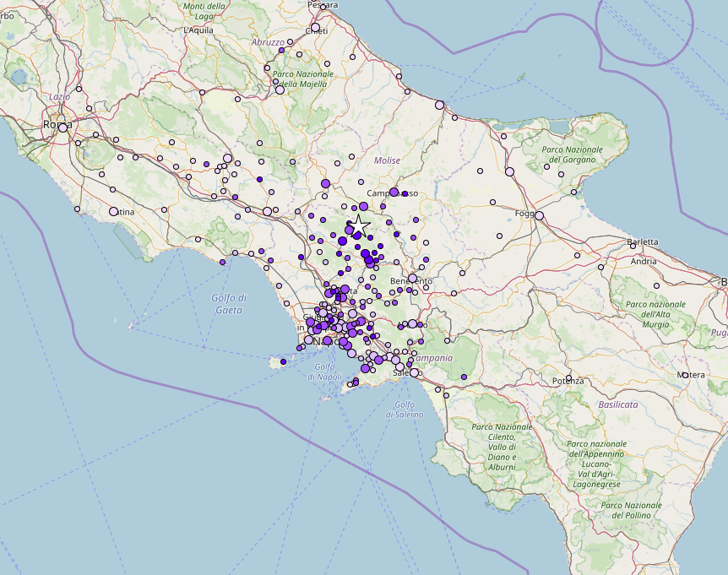The image size is (728, 575).
Task: Select the small marker at Matera
Action: click(685, 375)
